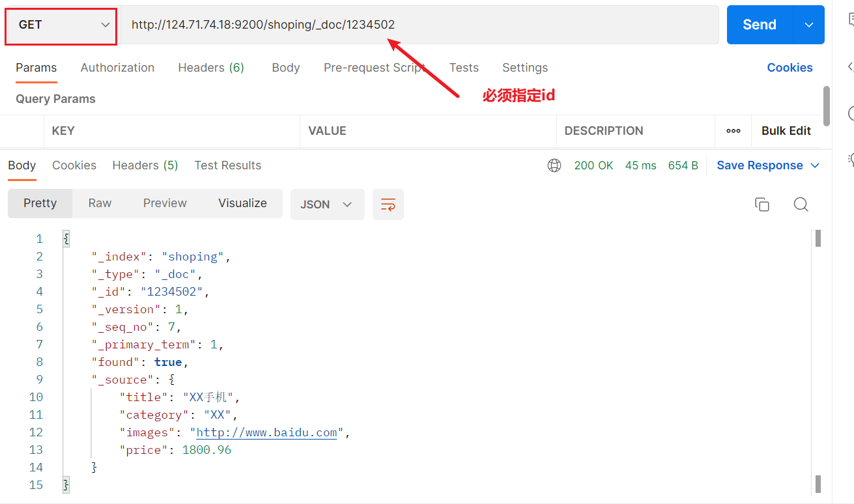Open the query params column options menu
This screenshot has width=854, height=504.
(x=733, y=131)
